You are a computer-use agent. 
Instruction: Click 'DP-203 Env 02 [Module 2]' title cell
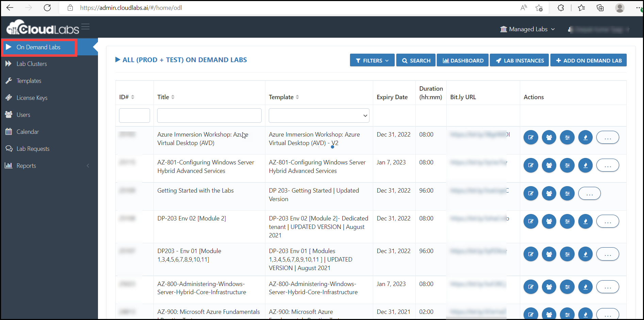(x=192, y=218)
